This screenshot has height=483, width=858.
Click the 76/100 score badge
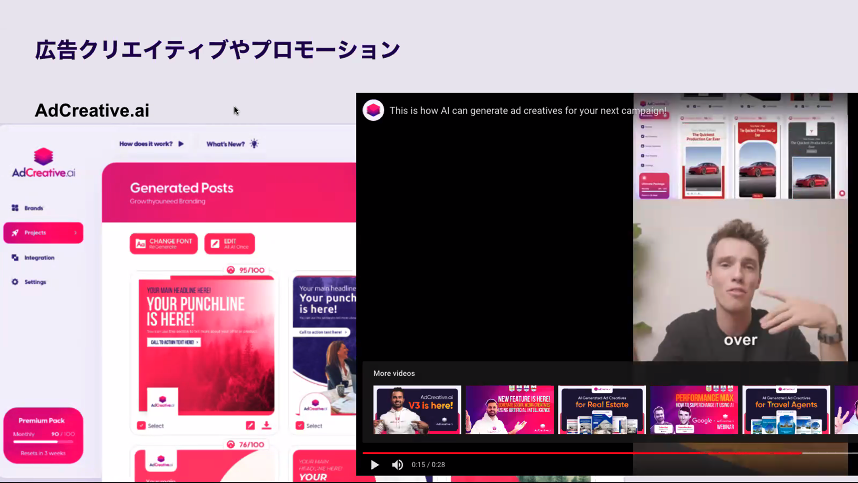[x=246, y=445]
